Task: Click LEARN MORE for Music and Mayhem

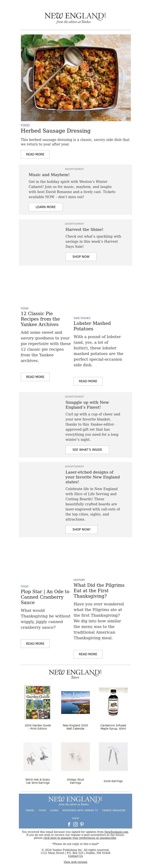Action: point(46,207)
